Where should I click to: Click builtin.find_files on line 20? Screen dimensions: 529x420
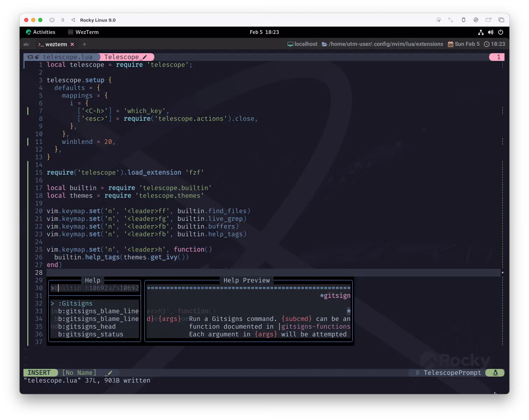point(212,211)
